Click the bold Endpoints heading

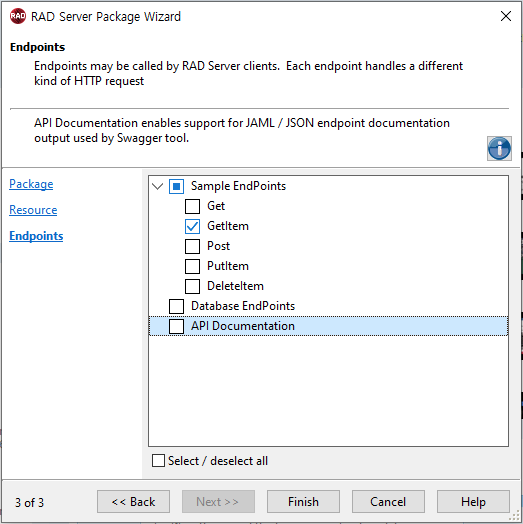pyautogui.click(x=37, y=47)
